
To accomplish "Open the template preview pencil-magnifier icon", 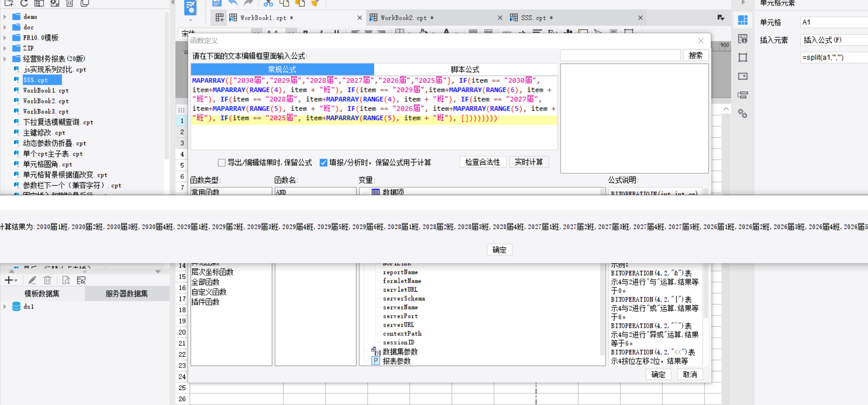I will point(190,8).
